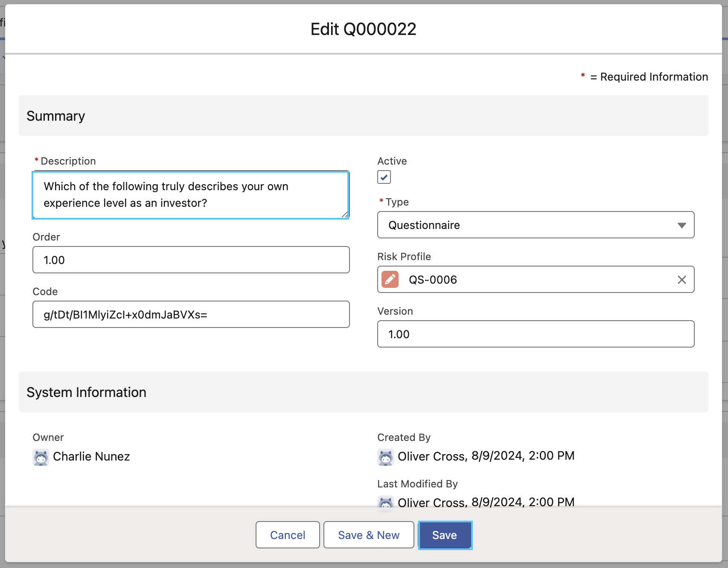Click the Description textarea resize handle

(x=345, y=214)
